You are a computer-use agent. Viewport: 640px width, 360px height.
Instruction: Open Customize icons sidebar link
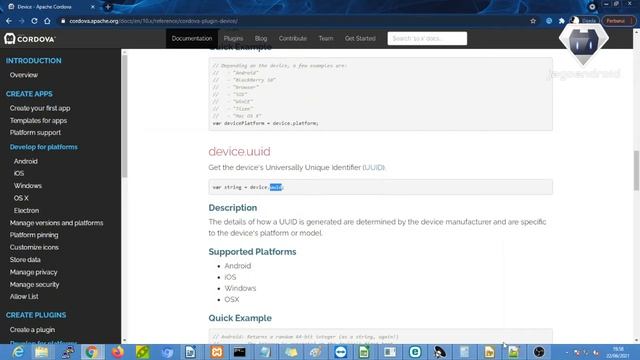pos(34,247)
